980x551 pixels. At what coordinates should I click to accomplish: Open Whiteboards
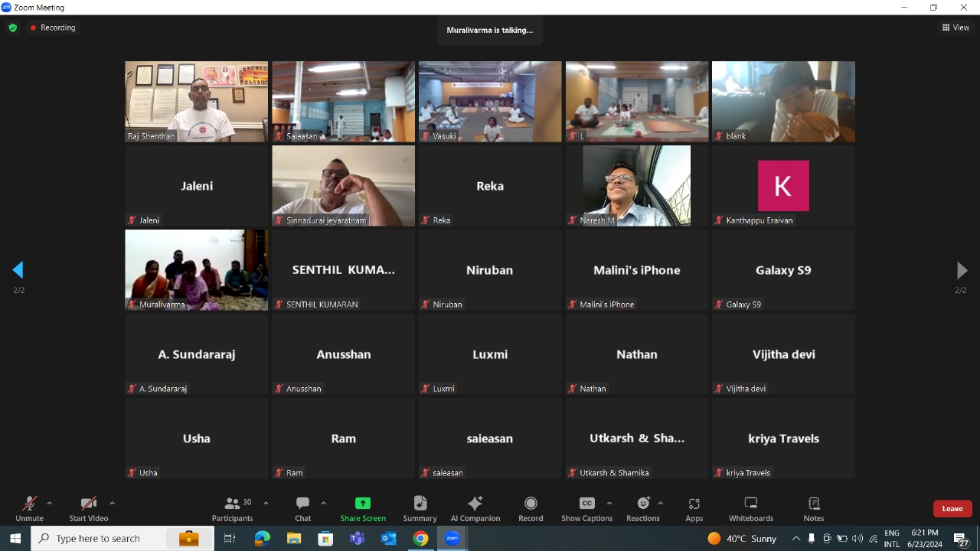tap(751, 508)
